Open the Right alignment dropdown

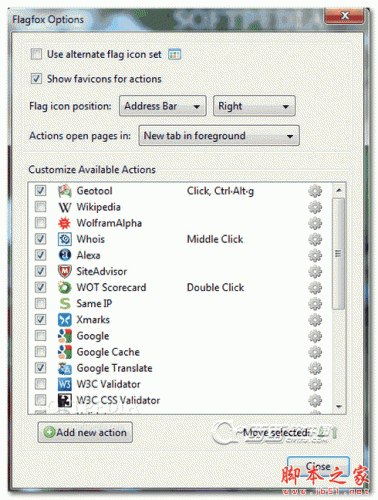[254, 106]
